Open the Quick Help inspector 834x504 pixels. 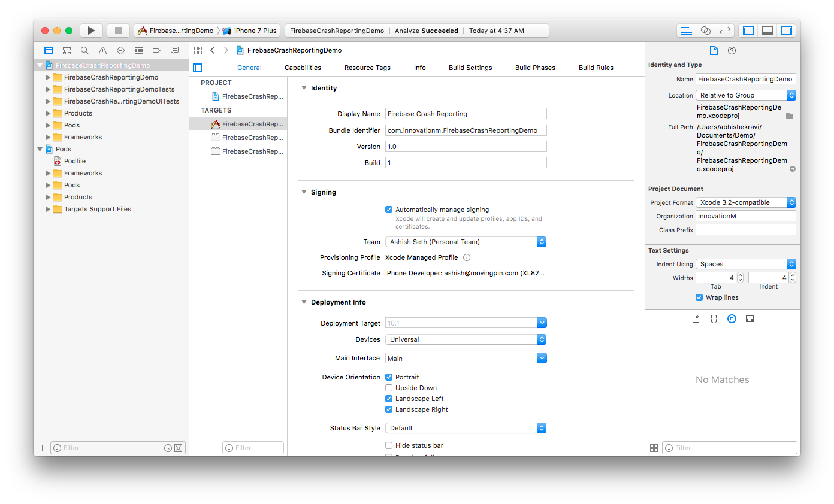(732, 51)
